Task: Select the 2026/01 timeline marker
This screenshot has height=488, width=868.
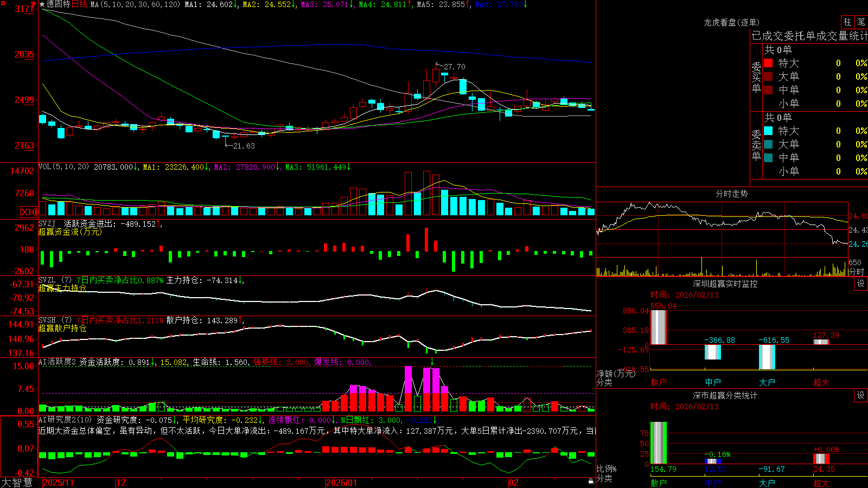Action: (341, 483)
